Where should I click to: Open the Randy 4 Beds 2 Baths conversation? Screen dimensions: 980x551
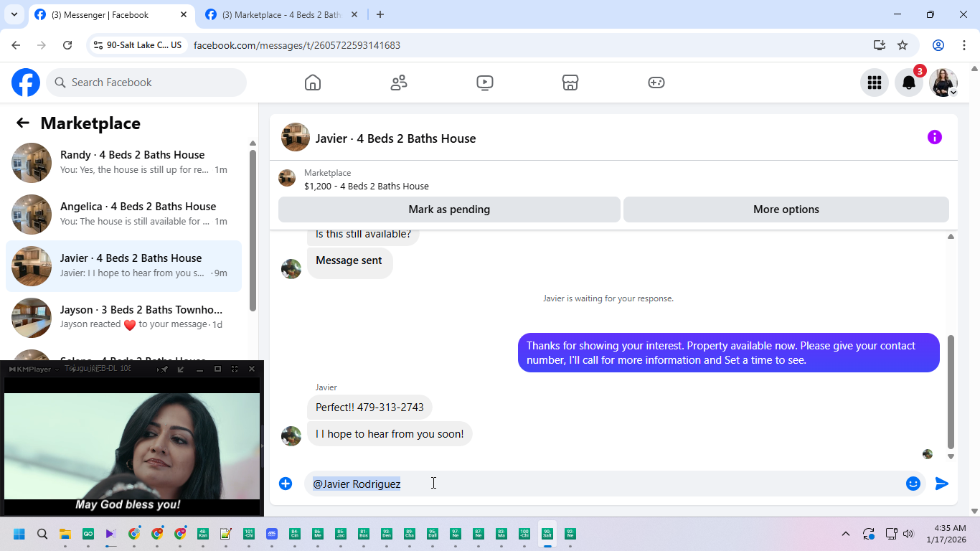click(x=123, y=162)
